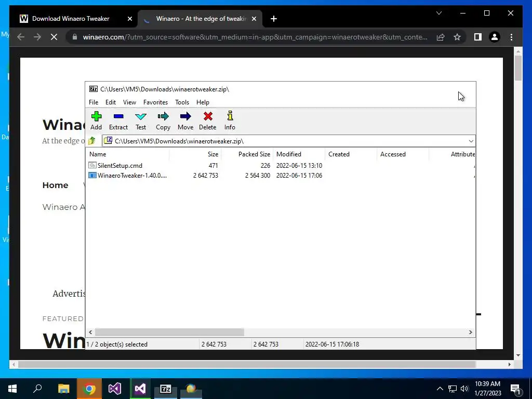Screen dimensions: 532x399
Task: Sort by the Name column header
Action: click(128, 154)
